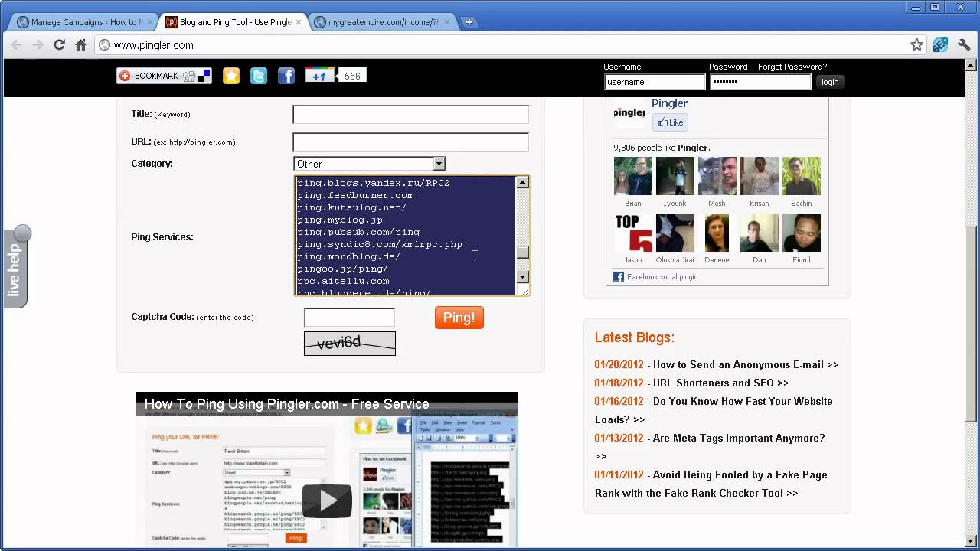Play the How To Ping video
The height and width of the screenshot is (551, 980).
point(327,501)
